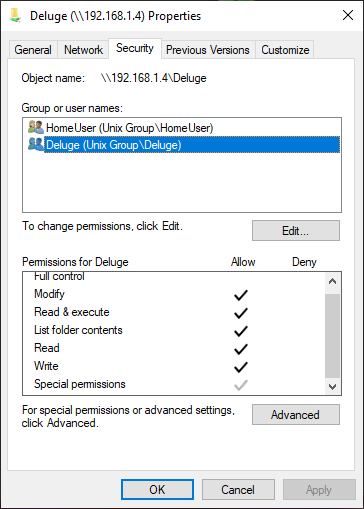Click the Write allow checkmark
The width and height of the screenshot is (364, 509).
click(240, 367)
